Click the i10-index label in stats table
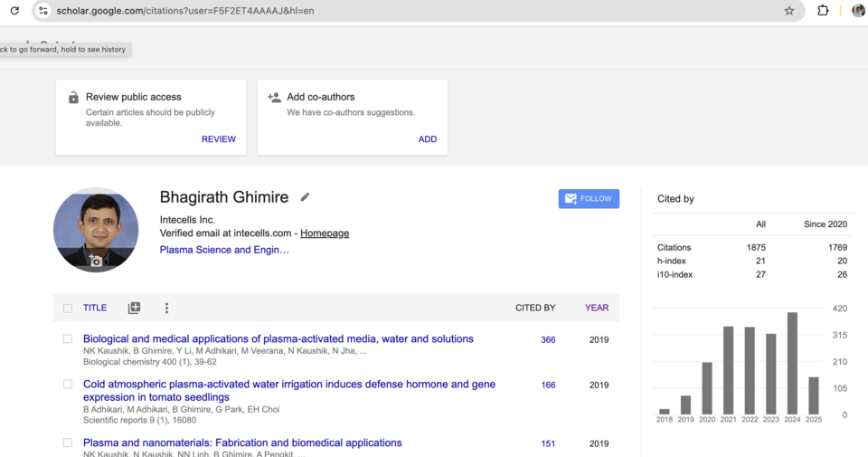 click(675, 275)
